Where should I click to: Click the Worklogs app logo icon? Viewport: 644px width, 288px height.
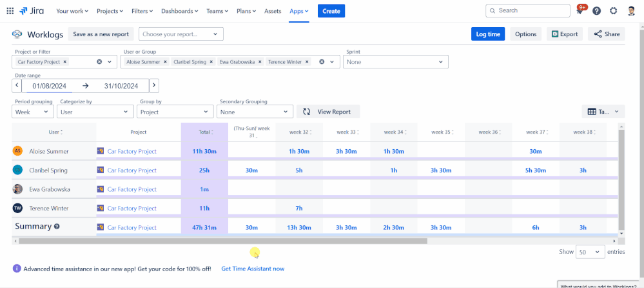click(x=17, y=34)
